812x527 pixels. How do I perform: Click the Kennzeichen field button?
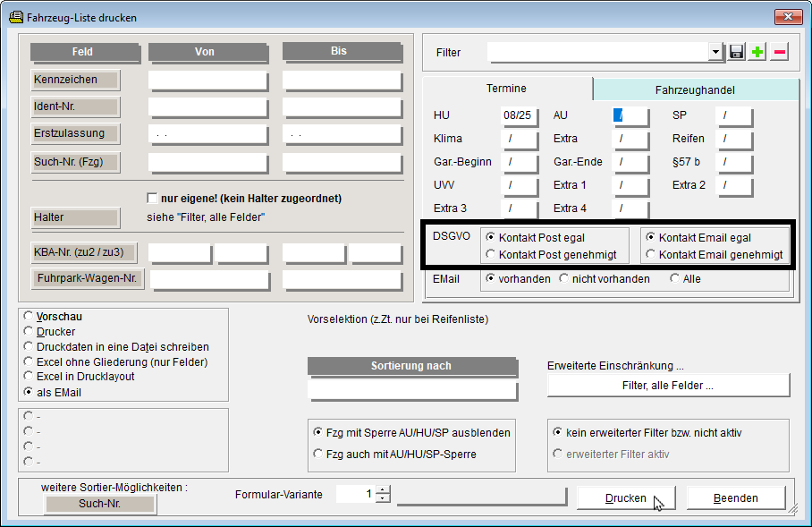75,80
